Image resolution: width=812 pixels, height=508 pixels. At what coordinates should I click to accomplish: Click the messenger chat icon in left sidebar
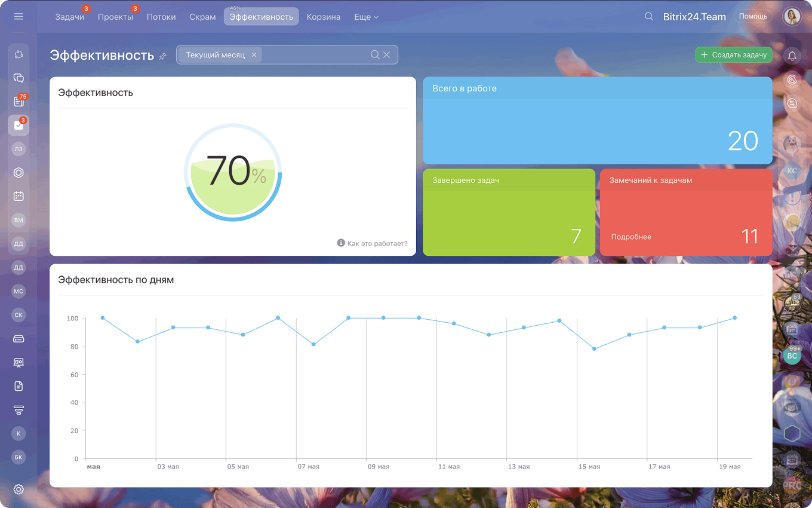(19, 78)
